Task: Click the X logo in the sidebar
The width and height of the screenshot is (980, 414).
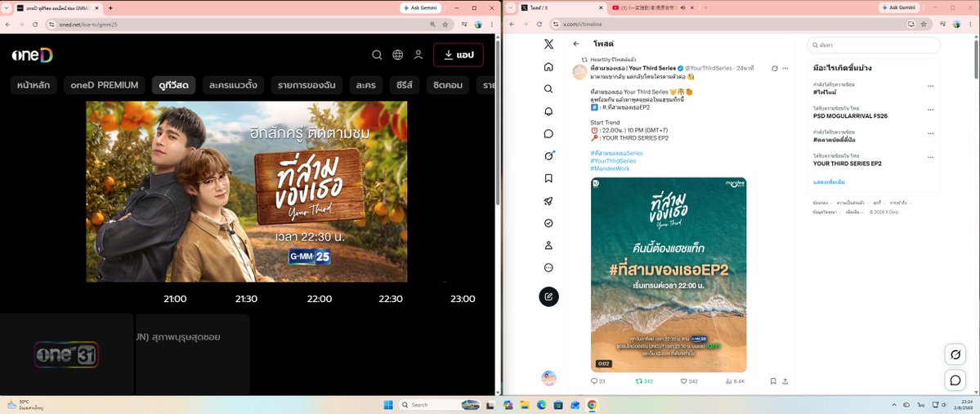Action: point(548,44)
